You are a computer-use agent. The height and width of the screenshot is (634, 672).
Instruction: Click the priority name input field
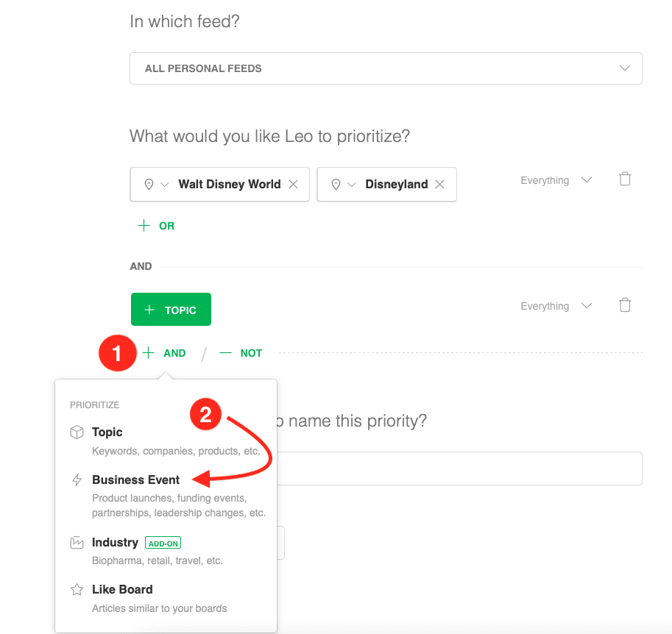pos(456,469)
